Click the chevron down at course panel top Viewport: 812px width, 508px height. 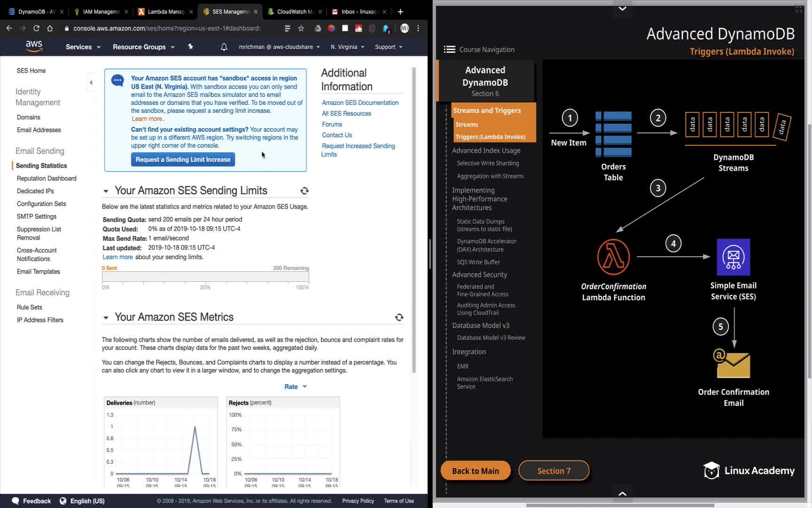point(622,8)
